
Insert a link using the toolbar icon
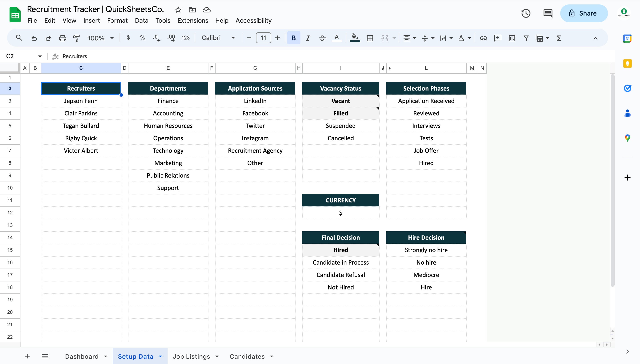(483, 38)
